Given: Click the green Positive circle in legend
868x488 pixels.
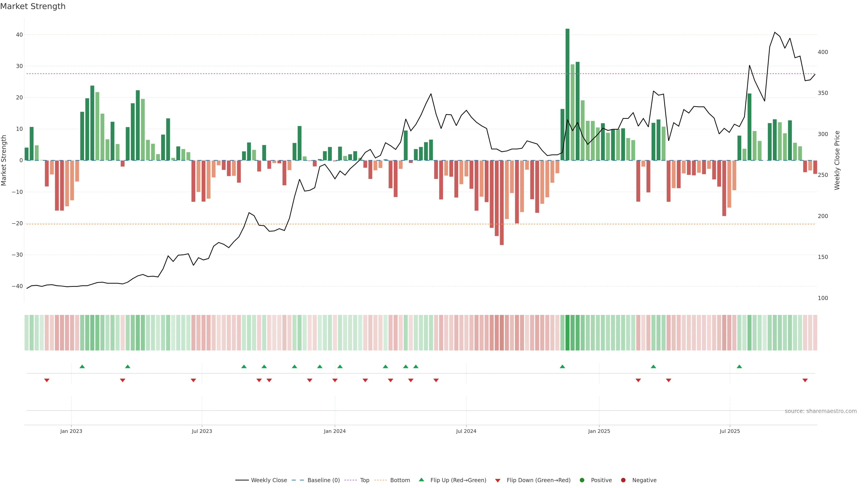Looking at the screenshot, I should tap(582, 480).
